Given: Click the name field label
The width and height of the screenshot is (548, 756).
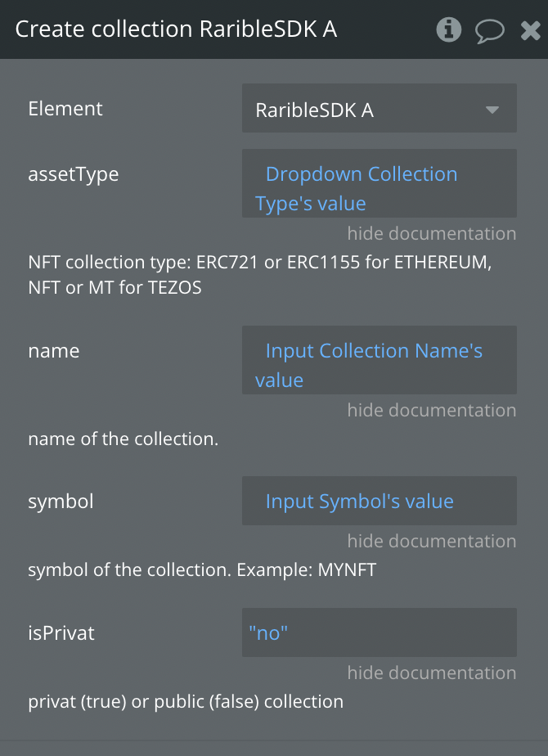Looking at the screenshot, I should click(x=53, y=351).
